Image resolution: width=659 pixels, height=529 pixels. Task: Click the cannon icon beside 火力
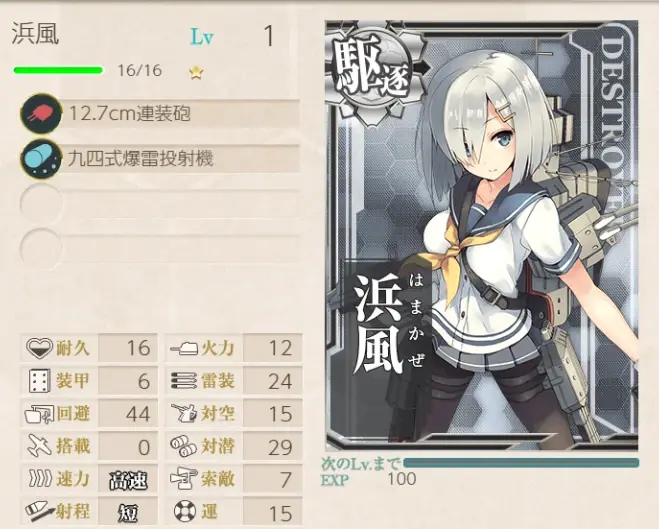coord(184,348)
